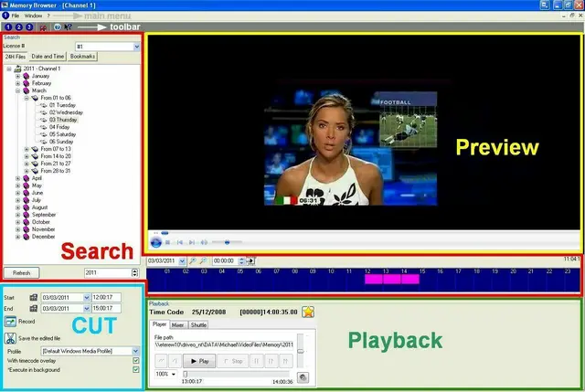Open the Profile dropdown list
585x392 pixels.
click(136, 350)
